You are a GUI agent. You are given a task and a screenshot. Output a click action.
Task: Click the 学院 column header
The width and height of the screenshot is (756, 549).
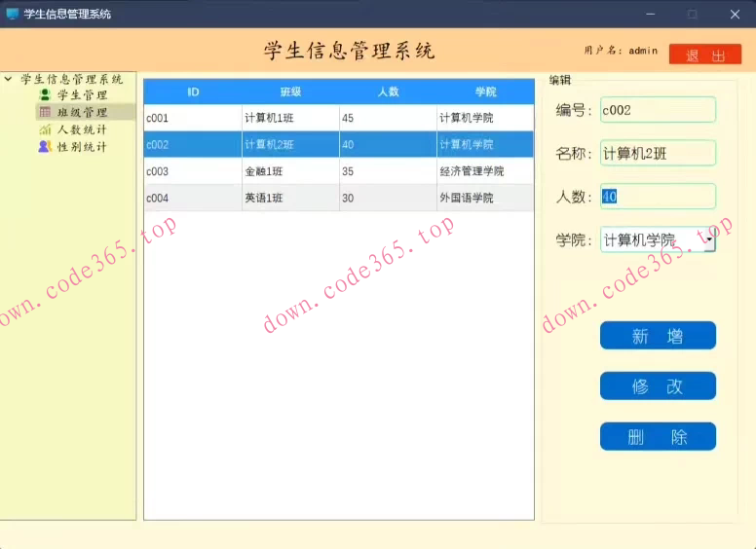(485, 91)
